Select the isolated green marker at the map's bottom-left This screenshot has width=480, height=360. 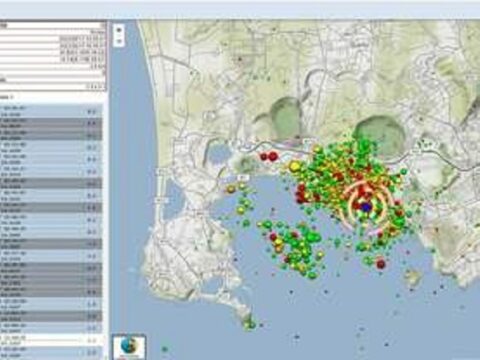(x=165, y=349)
